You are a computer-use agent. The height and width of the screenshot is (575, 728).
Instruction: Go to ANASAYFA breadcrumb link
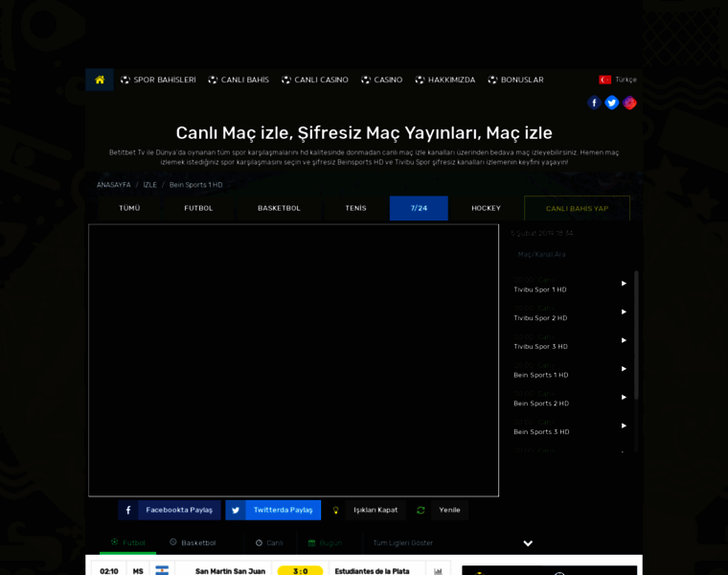coord(114,185)
